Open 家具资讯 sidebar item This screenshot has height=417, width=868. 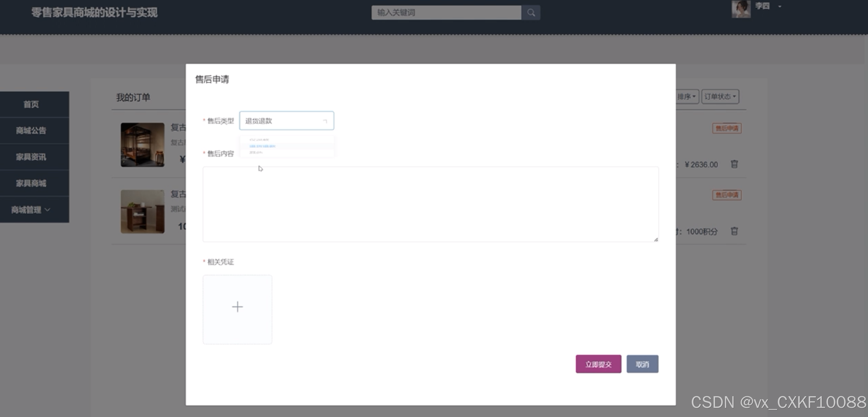[x=31, y=157]
